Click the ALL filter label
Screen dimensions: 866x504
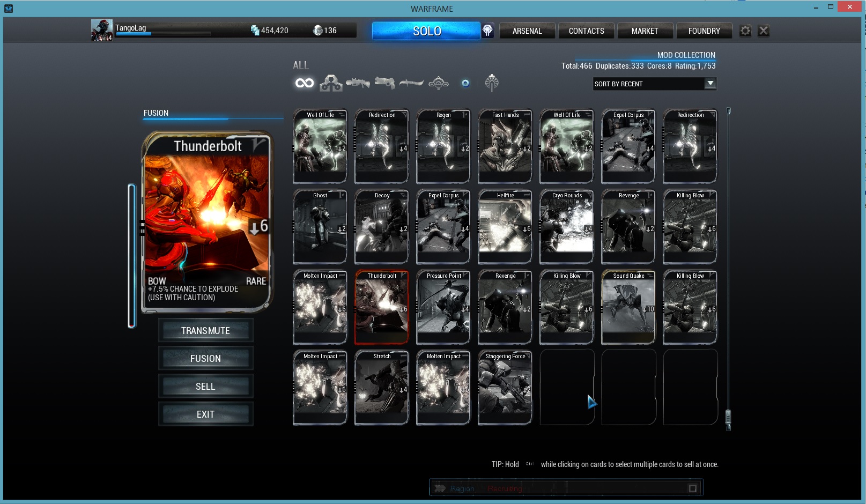300,65
